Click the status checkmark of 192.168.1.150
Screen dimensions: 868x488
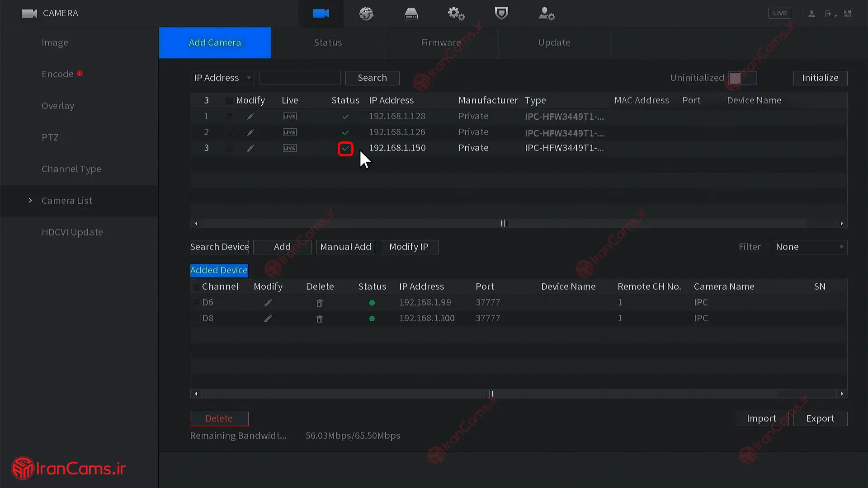click(x=345, y=148)
